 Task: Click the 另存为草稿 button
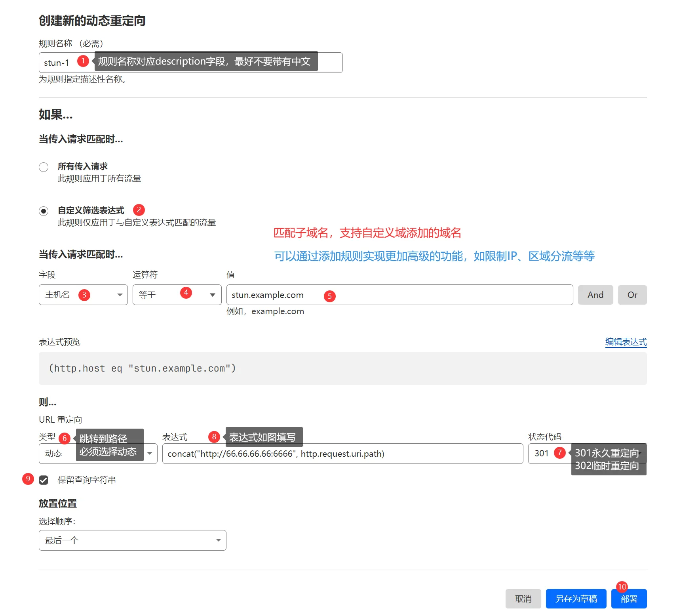point(576,599)
